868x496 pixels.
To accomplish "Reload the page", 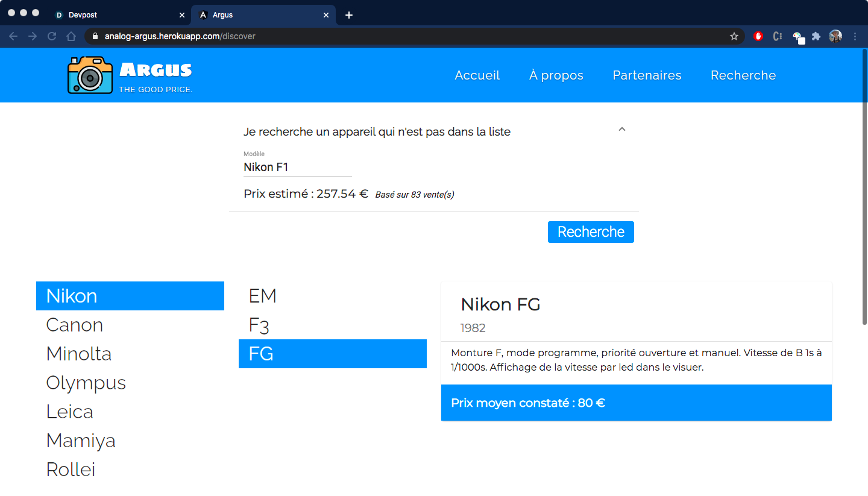I will (52, 36).
